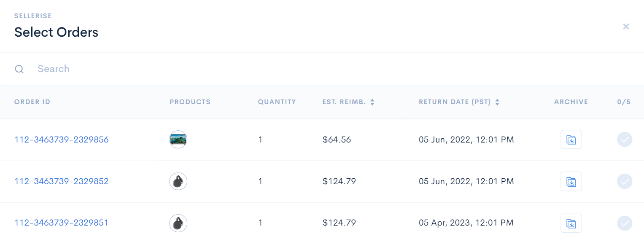Sort by Est. Reimb. arrows
This screenshot has width=644, height=242.
click(372, 102)
